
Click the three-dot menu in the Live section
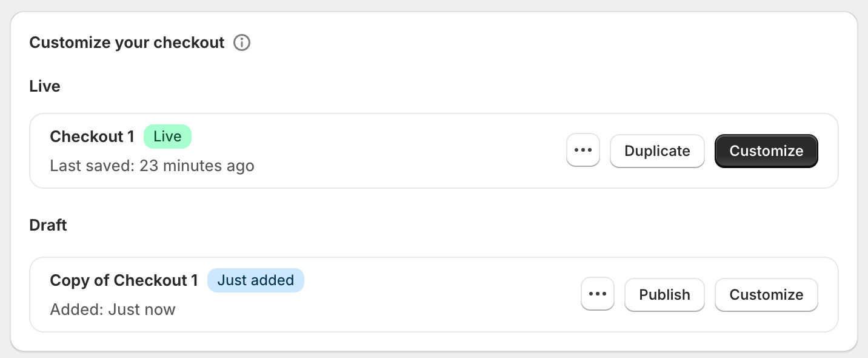click(583, 150)
